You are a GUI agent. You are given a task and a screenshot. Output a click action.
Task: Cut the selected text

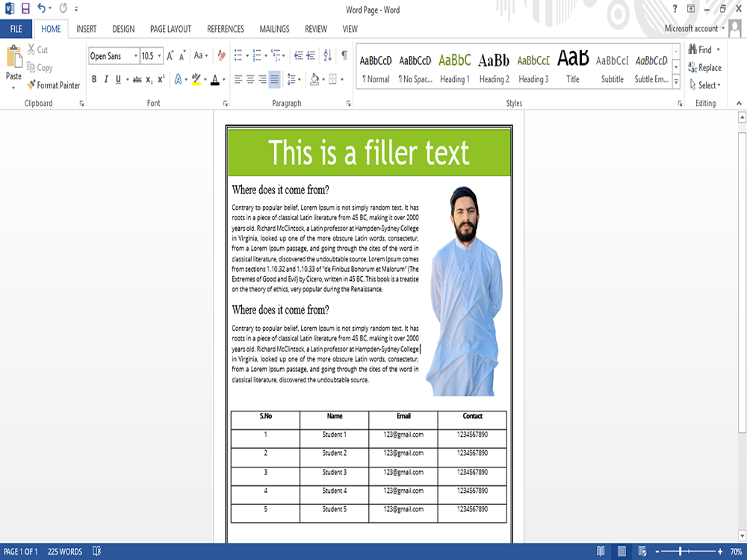37,49
